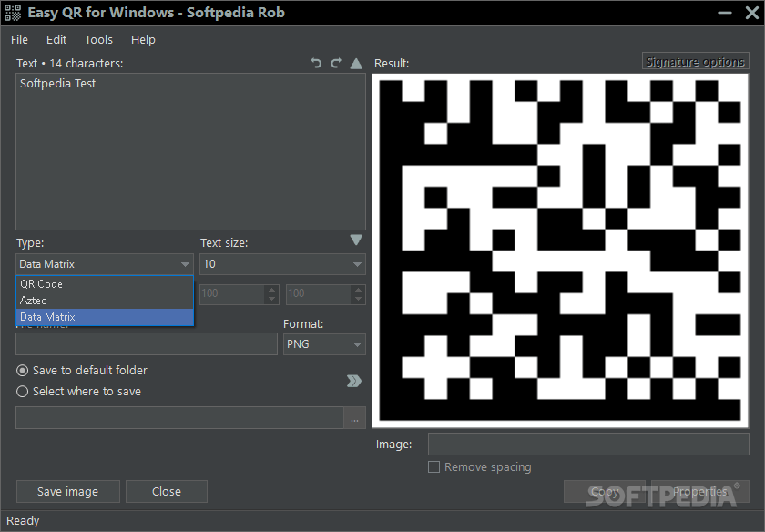765x532 pixels.
Task: Enable the Remove spacing checkbox
Action: click(x=433, y=467)
